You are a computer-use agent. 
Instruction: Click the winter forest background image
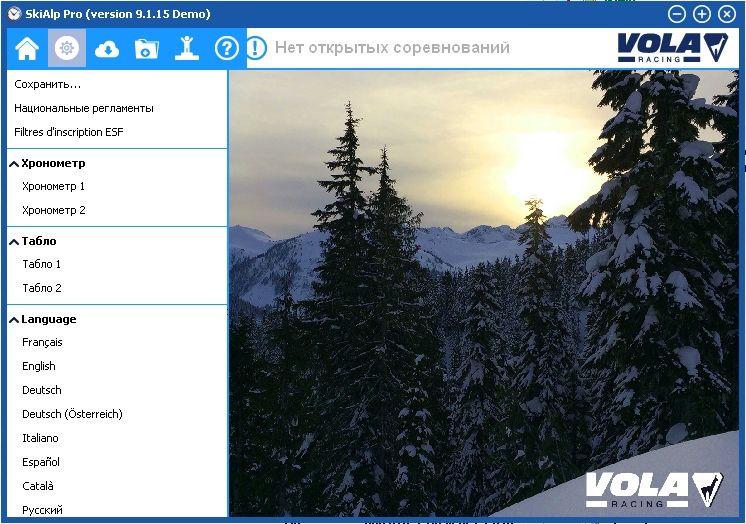tap(484, 294)
